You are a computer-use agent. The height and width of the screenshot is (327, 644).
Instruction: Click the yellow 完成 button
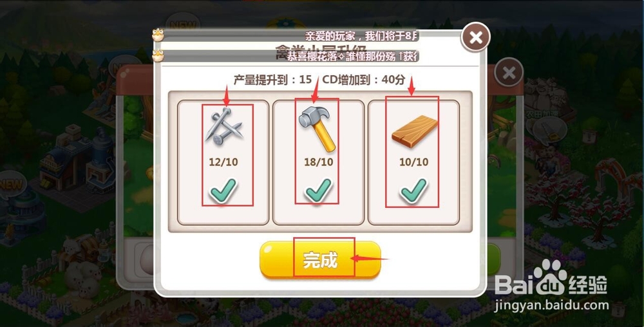pyautogui.click(x=320, y=259)
